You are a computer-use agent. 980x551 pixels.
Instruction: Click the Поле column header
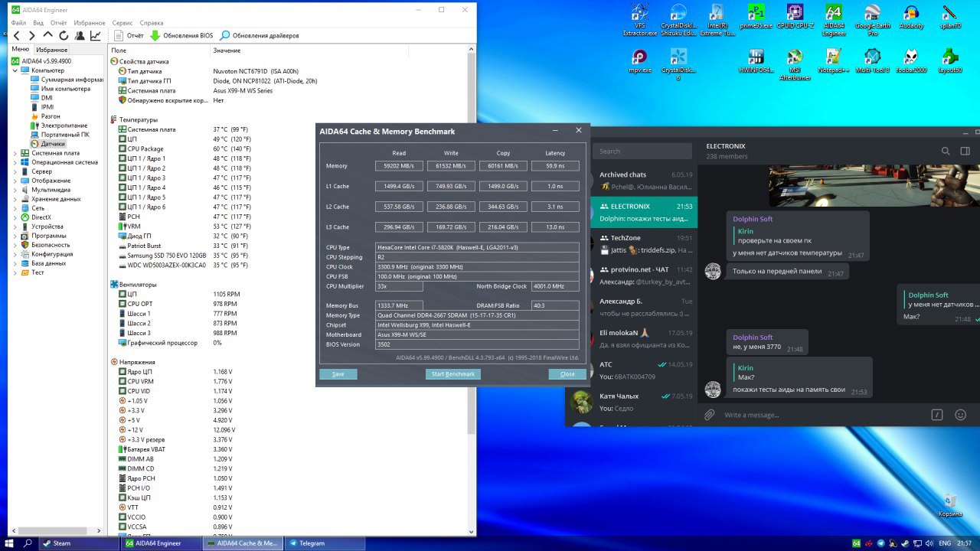158,50
